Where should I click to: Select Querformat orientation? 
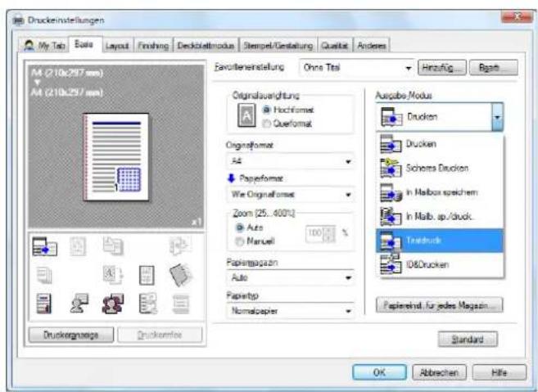point(287,123)
